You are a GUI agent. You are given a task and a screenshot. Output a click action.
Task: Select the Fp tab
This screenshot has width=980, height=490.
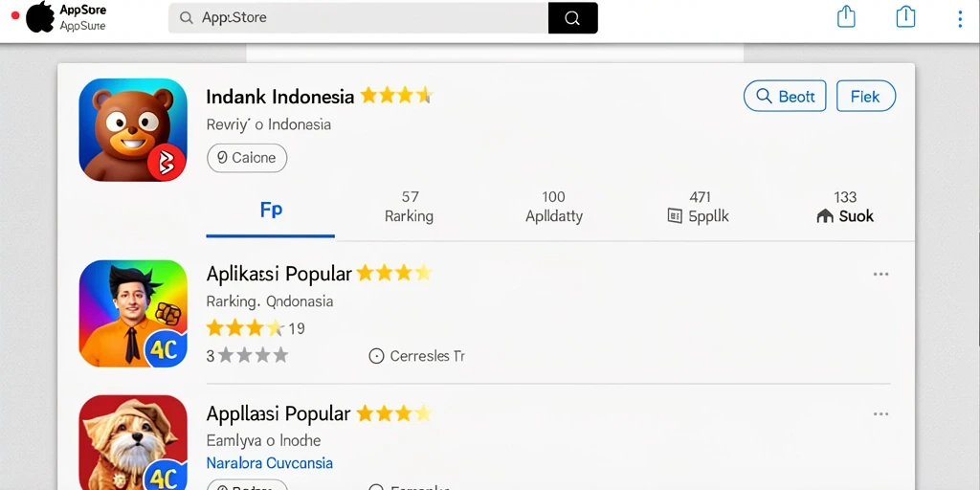click(x=271, y=211)
